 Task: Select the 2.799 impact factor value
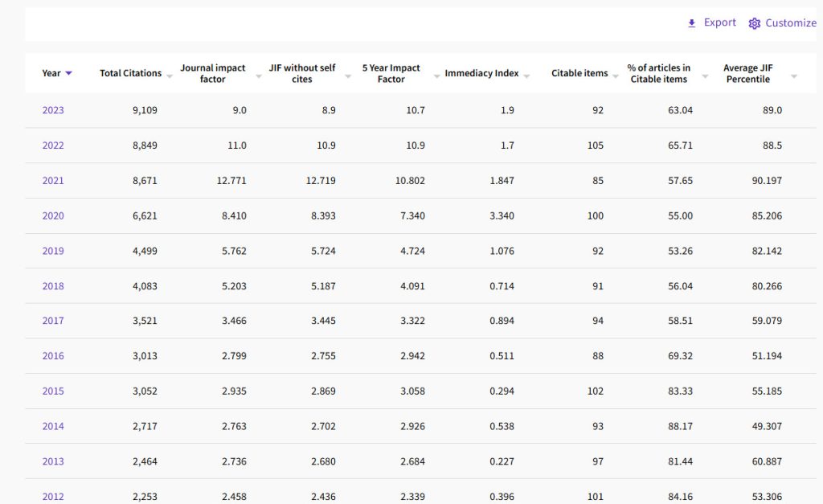click(x=234, y=356)
